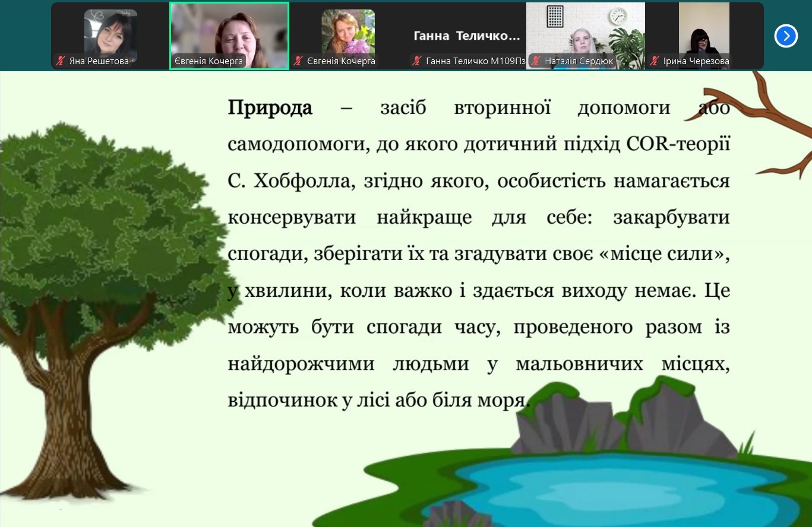Screen dimensions: 812x527
Task: Click the word закарбувати in the slide
Action: [x=671, y=218]
